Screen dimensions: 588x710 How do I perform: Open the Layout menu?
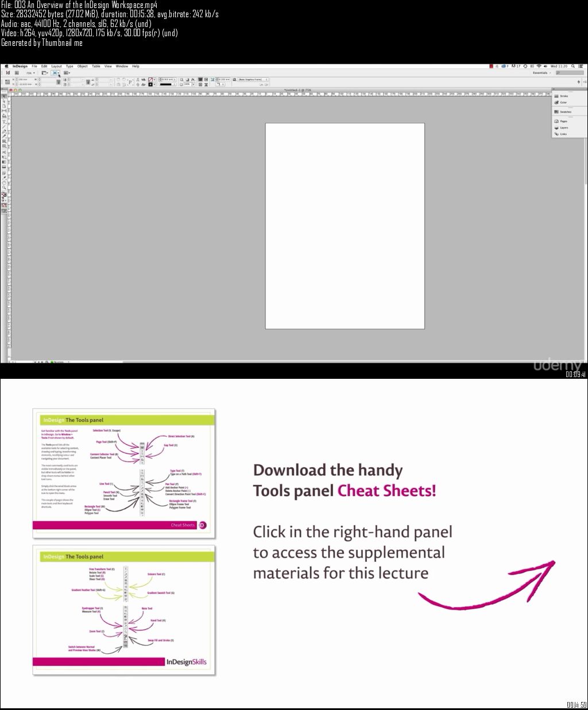56,66
